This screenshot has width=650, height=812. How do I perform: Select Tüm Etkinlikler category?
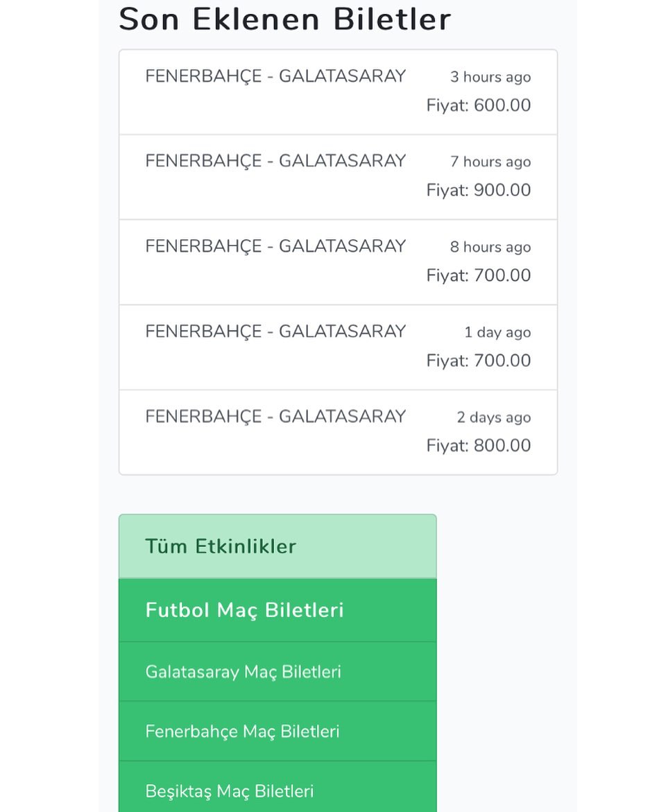point(277,546)
